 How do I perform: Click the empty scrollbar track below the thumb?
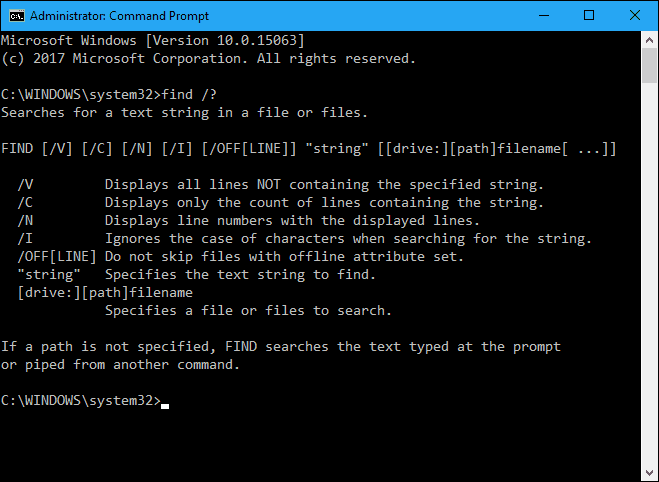649,273
